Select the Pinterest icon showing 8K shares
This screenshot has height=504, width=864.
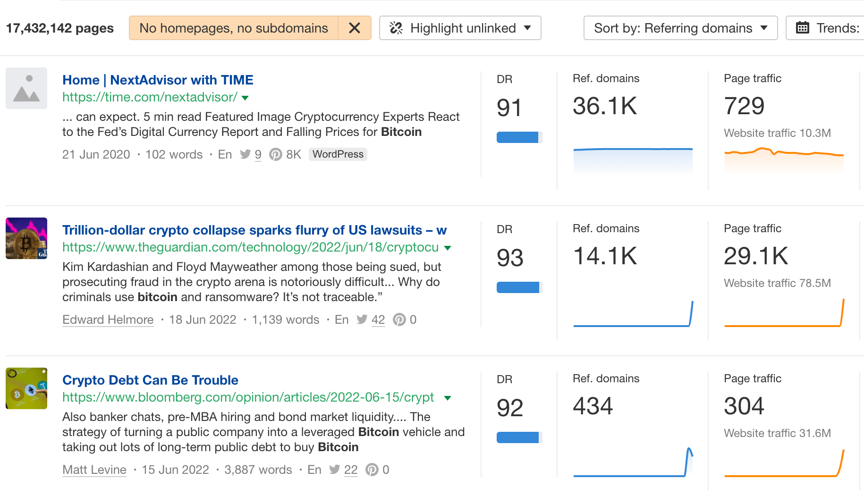click(x=276, y=154)
